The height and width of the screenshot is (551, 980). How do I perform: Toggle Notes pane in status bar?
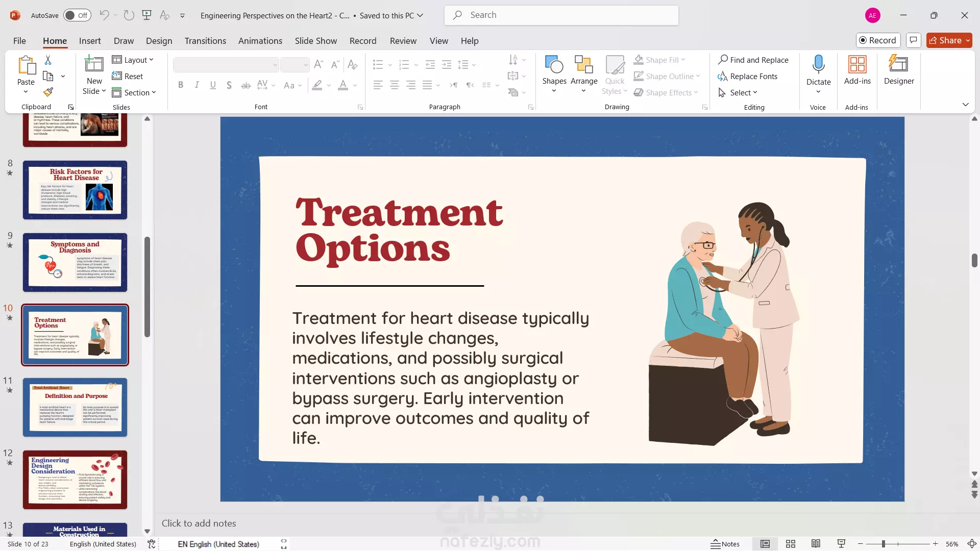pyautogui.click(x=725, y=544)
